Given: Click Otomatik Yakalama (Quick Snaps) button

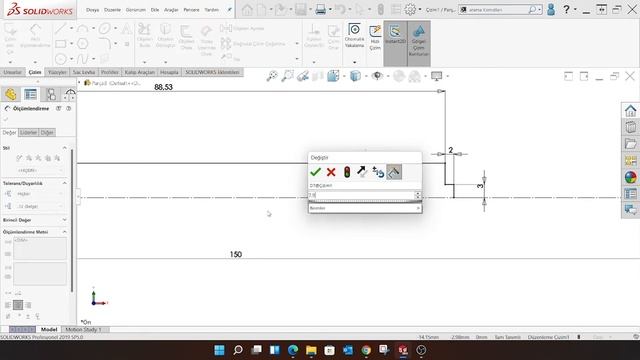Looking at the screenshot, I should [354, 36].
